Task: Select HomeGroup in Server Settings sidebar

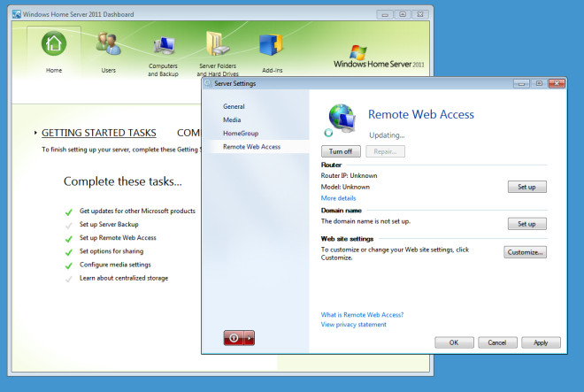Action: (x=241, y=133)
